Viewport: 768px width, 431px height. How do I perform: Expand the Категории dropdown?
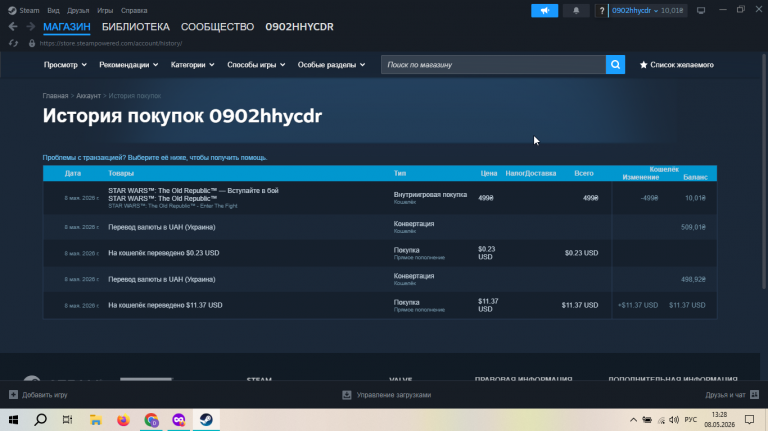pos(192,65)
